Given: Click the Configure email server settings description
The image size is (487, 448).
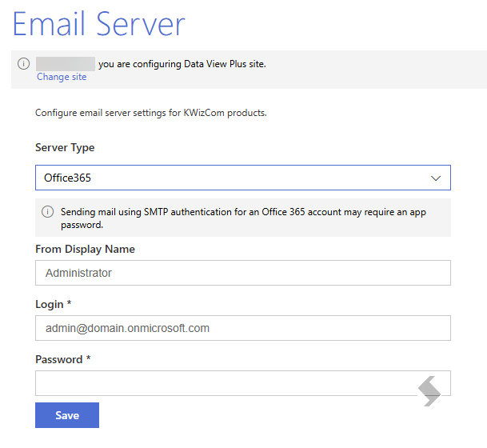Looking at the screenshot, I should [151, 113].
